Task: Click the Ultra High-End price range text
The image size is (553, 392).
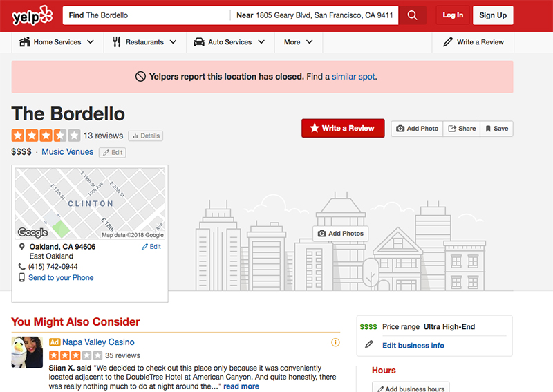Action: 449,327
